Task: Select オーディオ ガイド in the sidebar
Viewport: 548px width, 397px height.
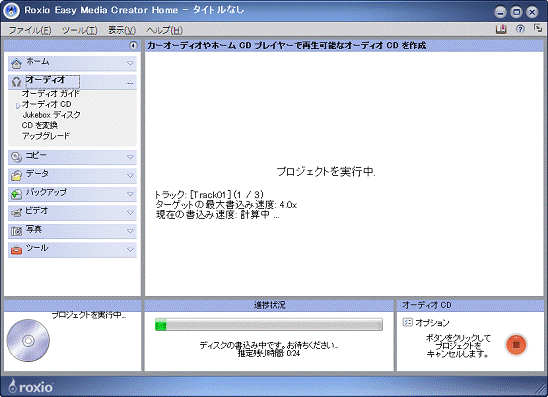Action: pos(51,93)
